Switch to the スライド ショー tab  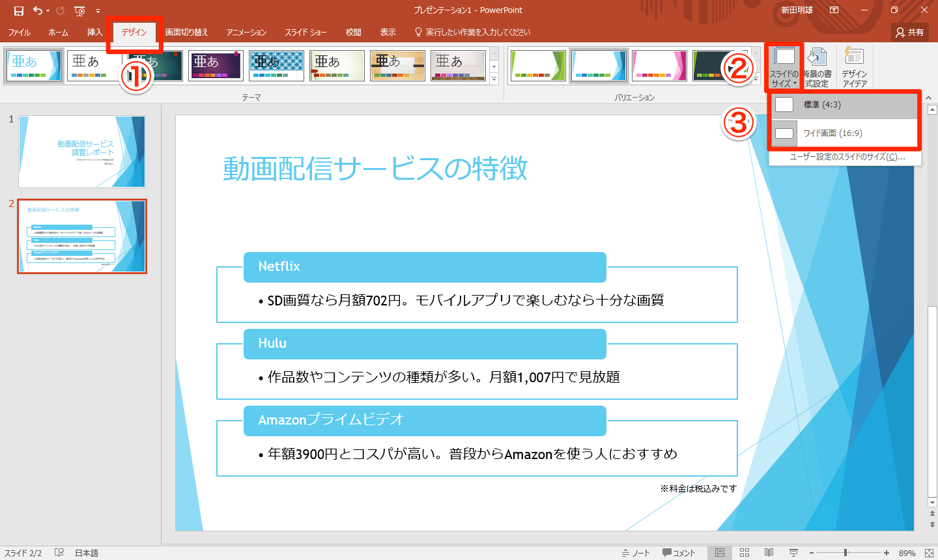coord(306,32)
